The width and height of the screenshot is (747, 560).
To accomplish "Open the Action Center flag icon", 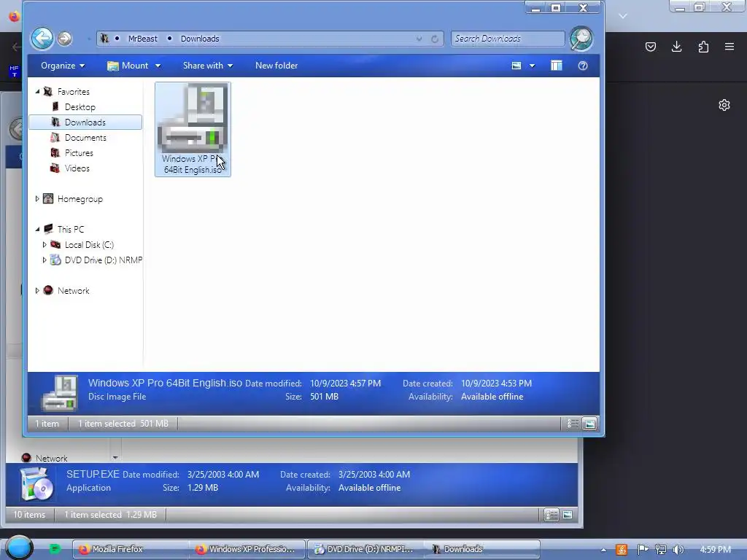I will pos(643,550).
